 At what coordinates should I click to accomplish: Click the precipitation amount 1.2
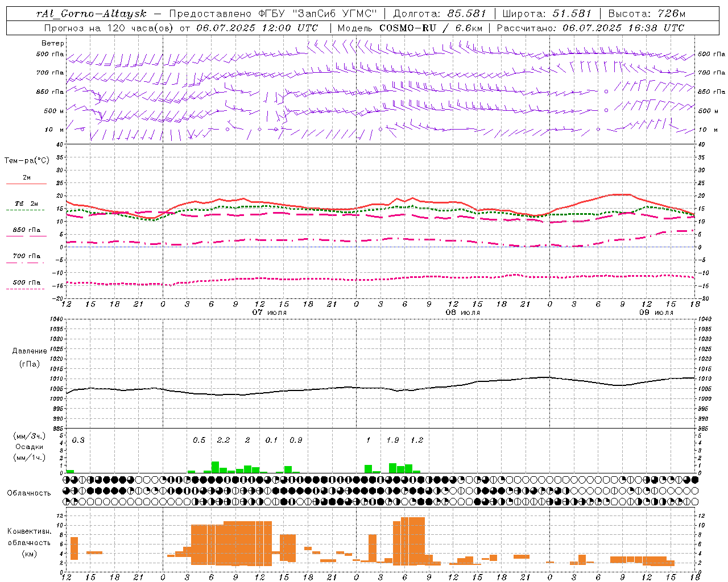[417, 440]
